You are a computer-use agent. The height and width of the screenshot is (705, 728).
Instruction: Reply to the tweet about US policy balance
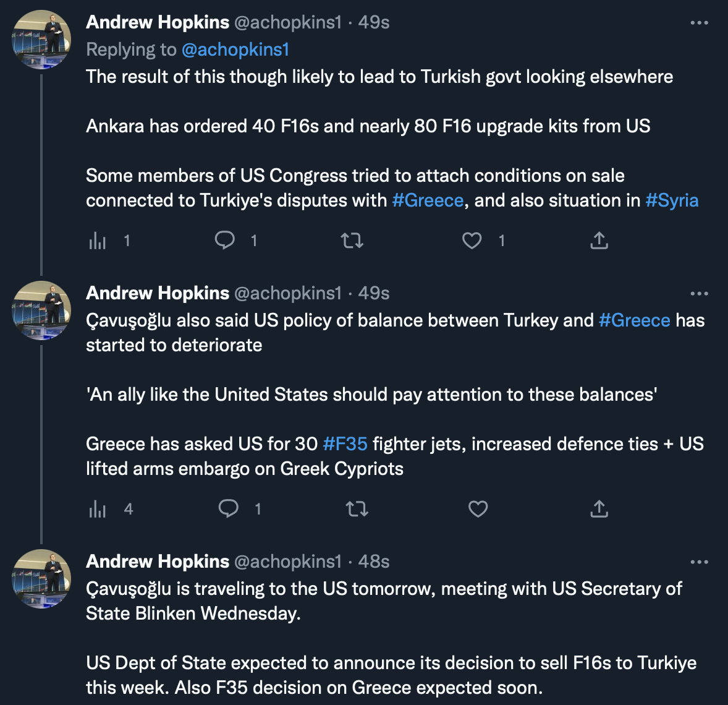[x=229, y=509]
